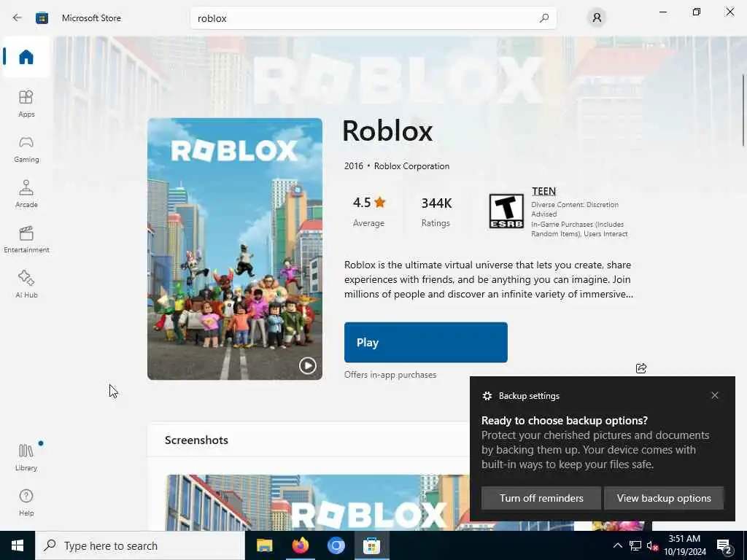The height and width of the screenshot is (560, 747).
Task: Open the TEEN rating link
Action: 543,192
